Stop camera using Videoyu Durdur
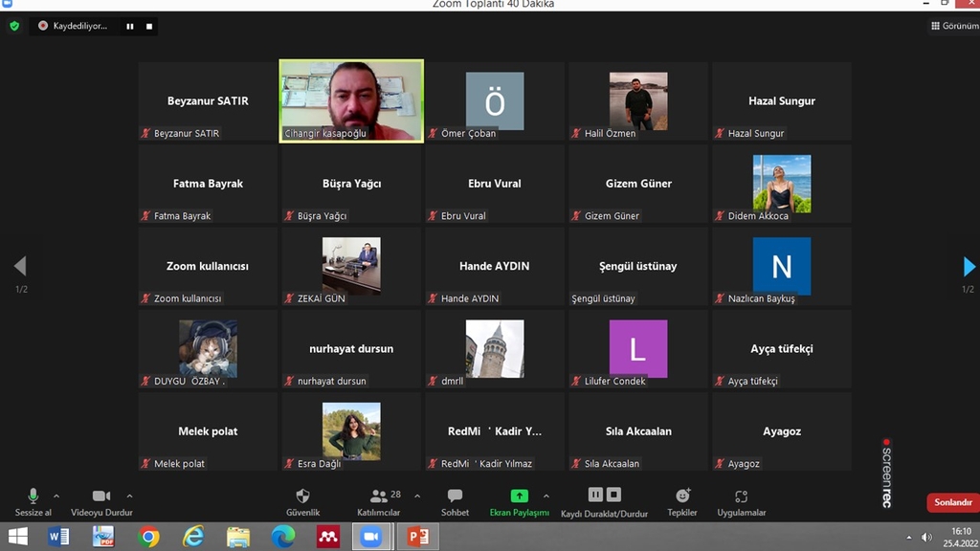The width and height of the screenshot is (980, 551). click(101, 496)
